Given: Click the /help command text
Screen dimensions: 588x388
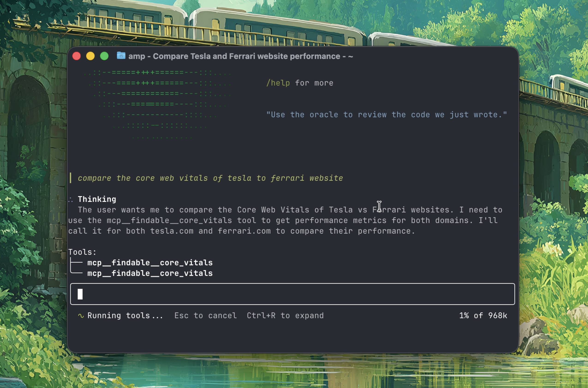Looking at the screenshot, I should click(x=278, y=83).
